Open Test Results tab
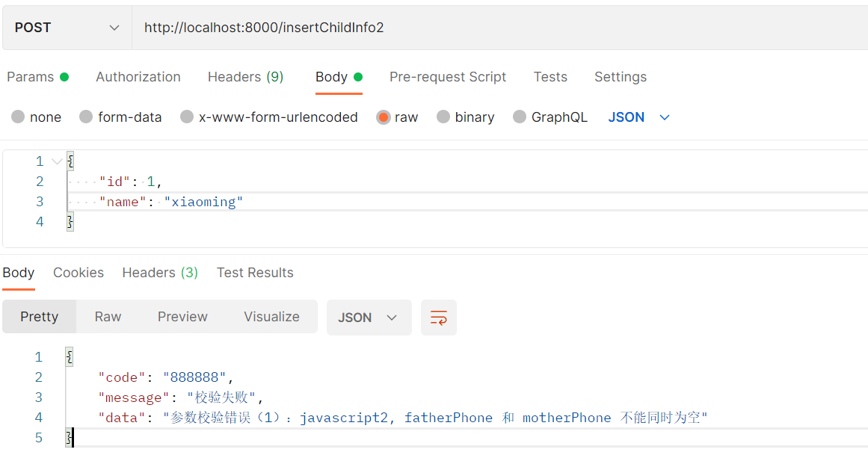 point(255,273)
